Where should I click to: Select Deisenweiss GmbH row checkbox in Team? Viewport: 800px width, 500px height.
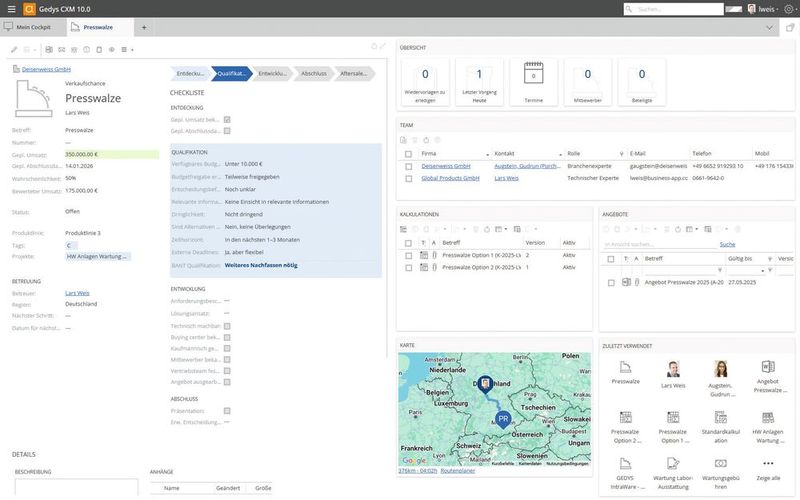(x=408, y=166)
